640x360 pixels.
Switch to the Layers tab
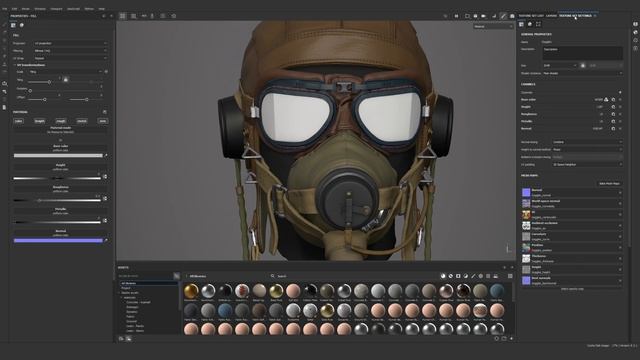tap(551, 16)
